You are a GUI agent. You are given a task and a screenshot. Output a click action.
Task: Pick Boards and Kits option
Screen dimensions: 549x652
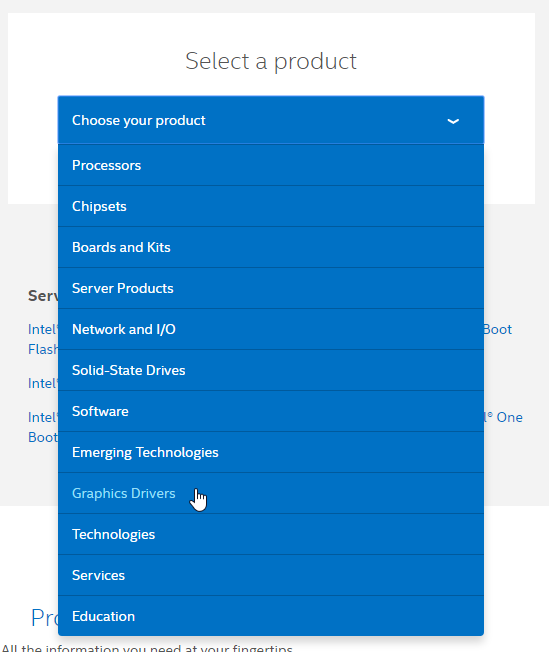click(x=271, y=247)
